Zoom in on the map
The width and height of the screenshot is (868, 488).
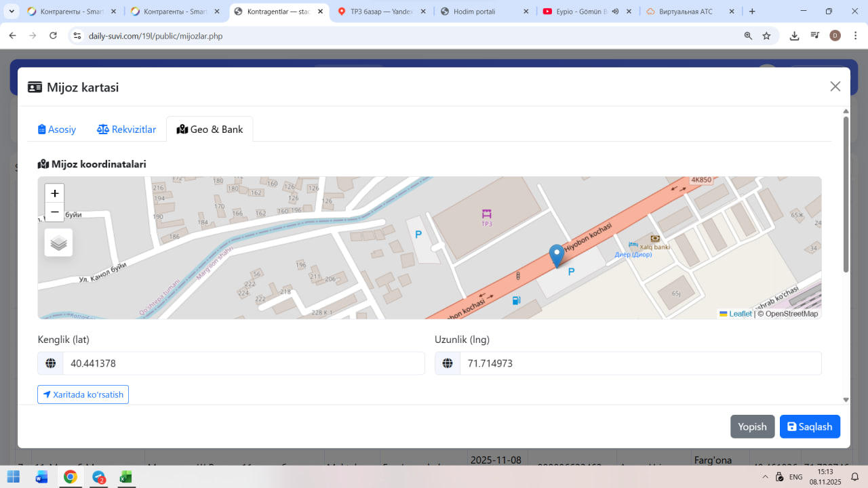tap(55, 193)
